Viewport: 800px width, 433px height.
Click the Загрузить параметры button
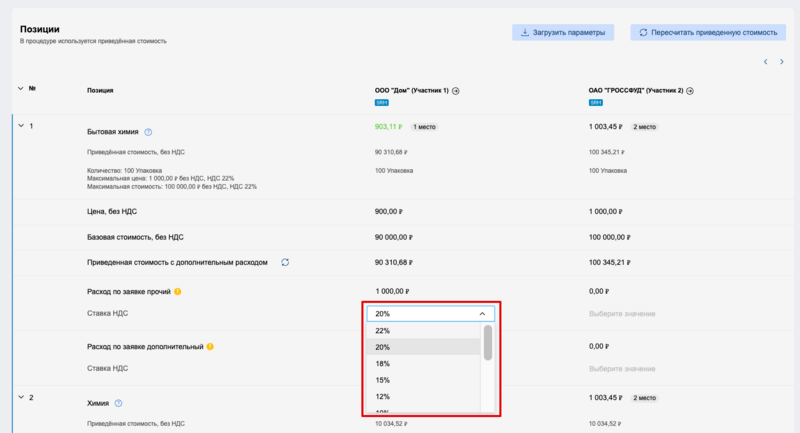(x=563, y=32)
